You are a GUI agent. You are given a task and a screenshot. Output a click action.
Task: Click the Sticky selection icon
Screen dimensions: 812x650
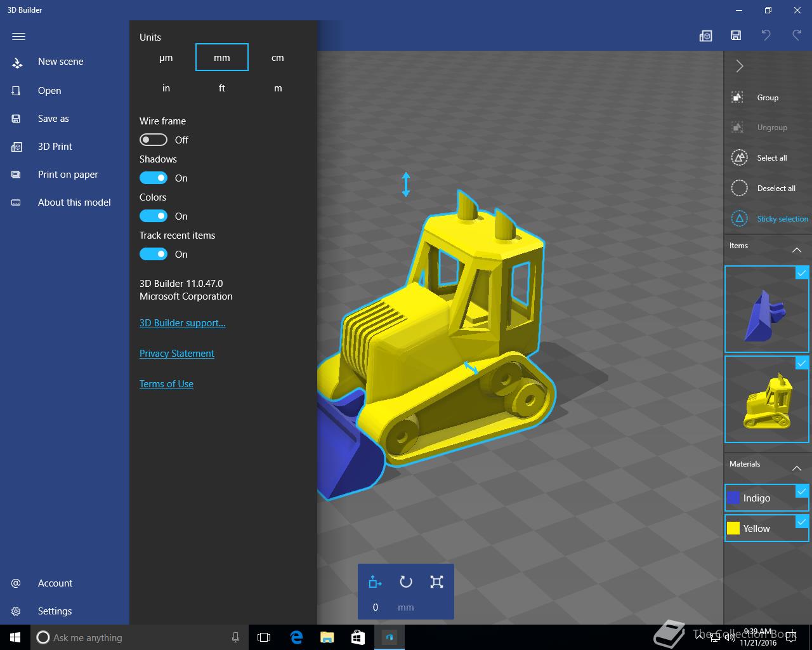tap(739, 218)
